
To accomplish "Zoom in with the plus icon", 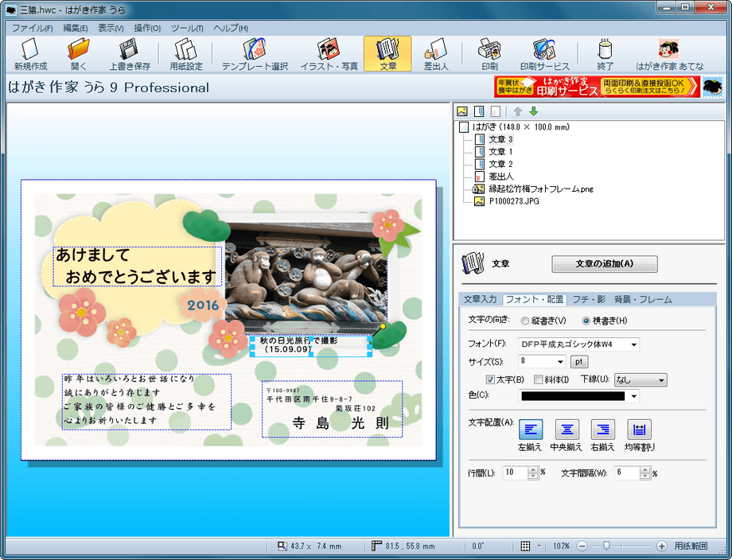I will click(x=661, y=546).
